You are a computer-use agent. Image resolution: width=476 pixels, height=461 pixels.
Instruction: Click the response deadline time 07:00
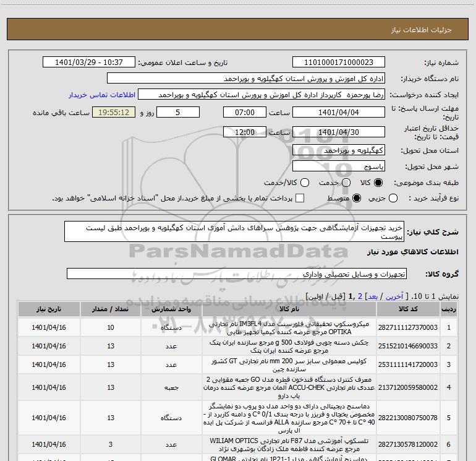pyautogui.click(x=245, y=113)
